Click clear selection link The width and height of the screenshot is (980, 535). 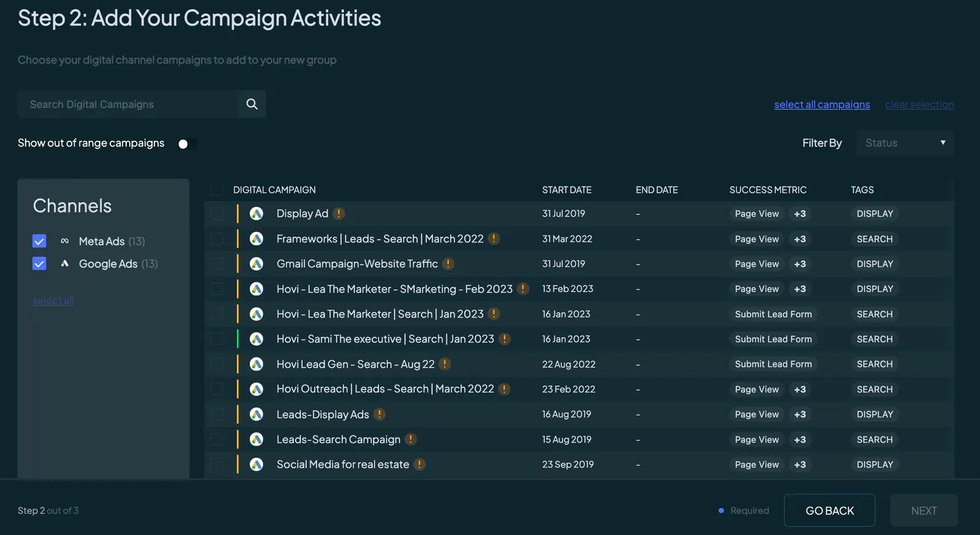pos(919,105)
